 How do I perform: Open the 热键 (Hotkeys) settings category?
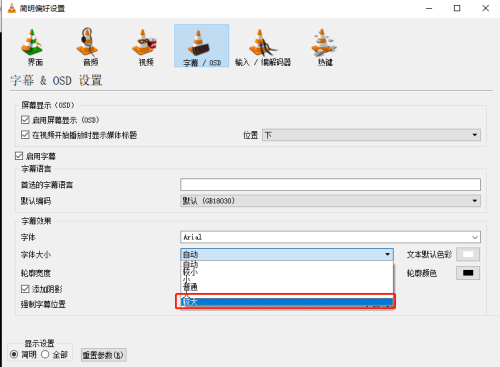point(324,47)
